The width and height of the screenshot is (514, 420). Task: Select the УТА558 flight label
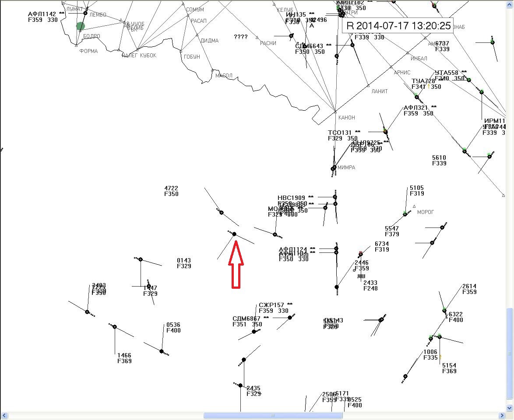click(x=451, y=75)
